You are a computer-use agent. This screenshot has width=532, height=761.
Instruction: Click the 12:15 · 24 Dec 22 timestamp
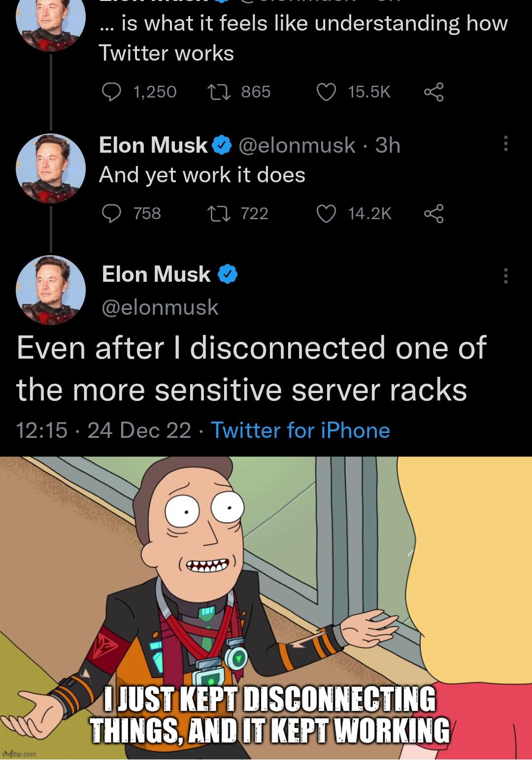point(103,430)
